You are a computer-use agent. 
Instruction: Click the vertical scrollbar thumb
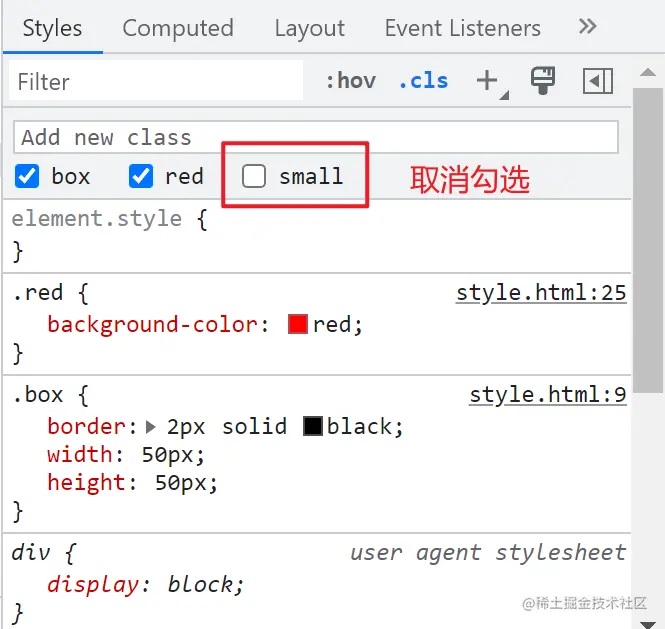(x=648, y=240)
